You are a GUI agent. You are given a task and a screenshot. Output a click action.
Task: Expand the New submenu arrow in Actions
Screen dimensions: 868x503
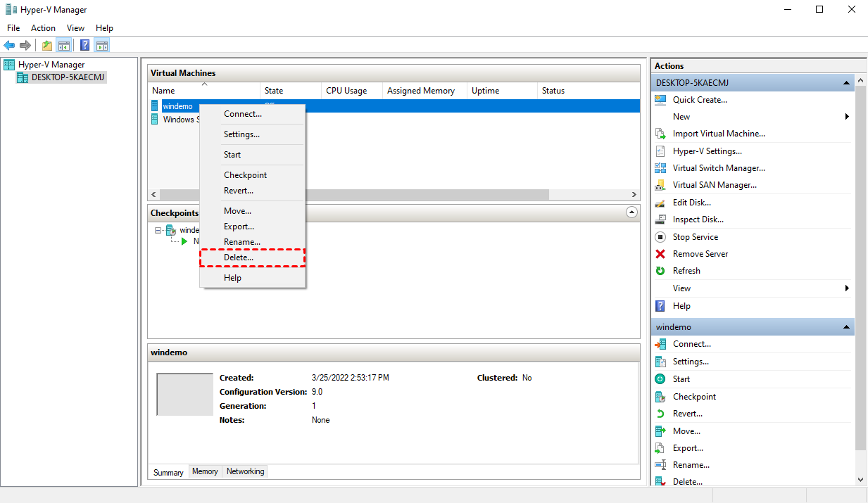(847, 117)
